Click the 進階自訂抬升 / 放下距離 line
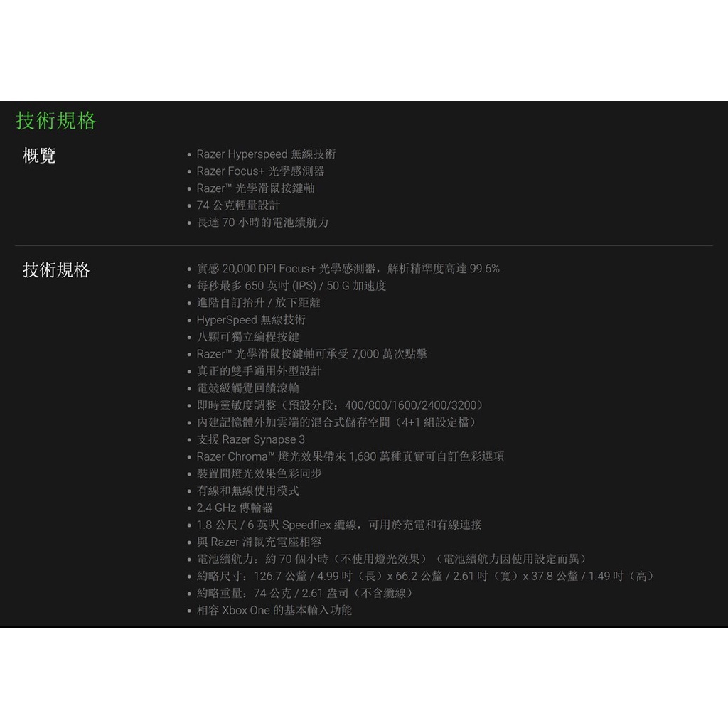 258,303
